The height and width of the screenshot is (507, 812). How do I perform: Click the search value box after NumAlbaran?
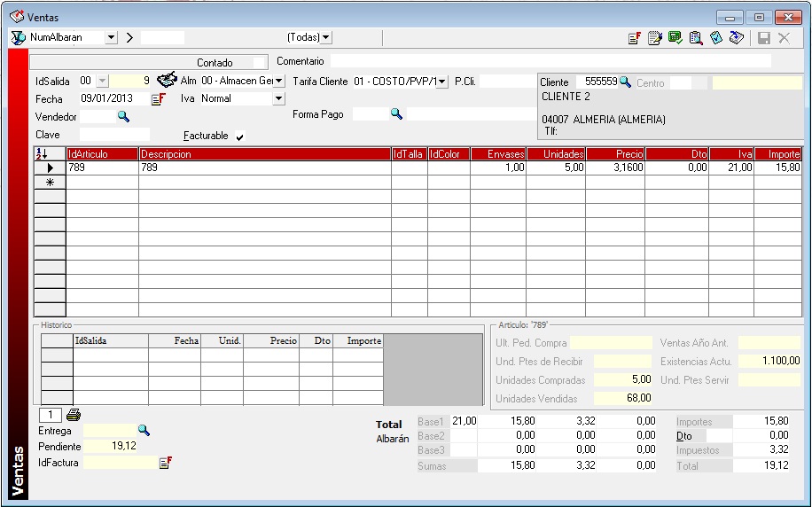[x=162, y=37]
